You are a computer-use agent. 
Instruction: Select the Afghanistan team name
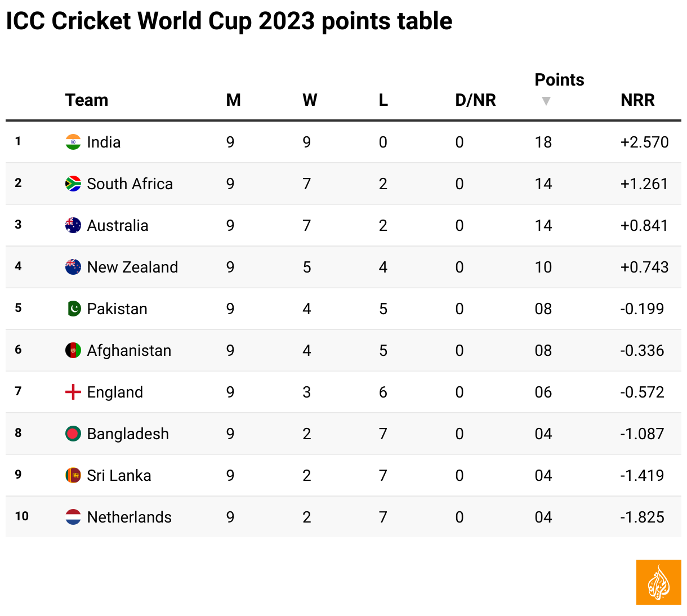(129, 350)
